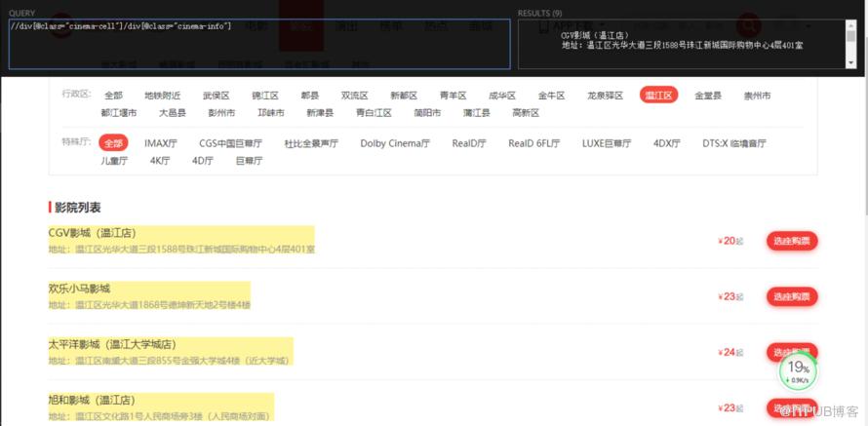868x426 pixels.
Task: Select the 郫县 district
Action: tap(310, 96)
